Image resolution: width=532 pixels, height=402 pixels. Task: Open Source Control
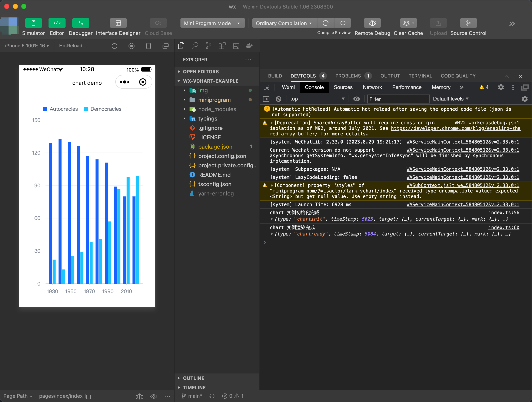pyautogui.click(x=468, y=23)
